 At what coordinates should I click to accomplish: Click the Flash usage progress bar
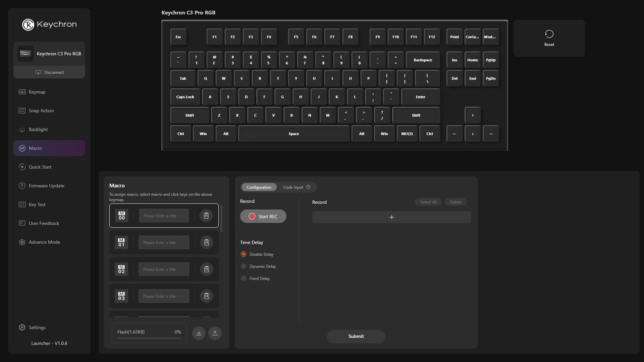(149, 338)
